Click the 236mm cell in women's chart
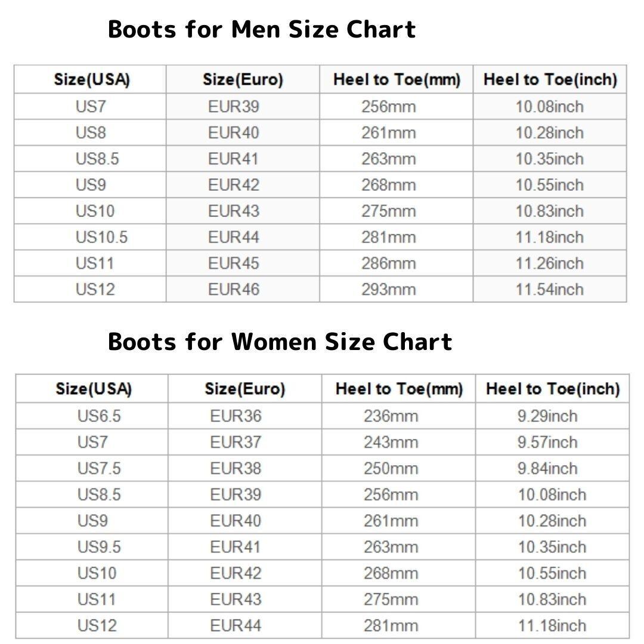 (x=391, y=416)
